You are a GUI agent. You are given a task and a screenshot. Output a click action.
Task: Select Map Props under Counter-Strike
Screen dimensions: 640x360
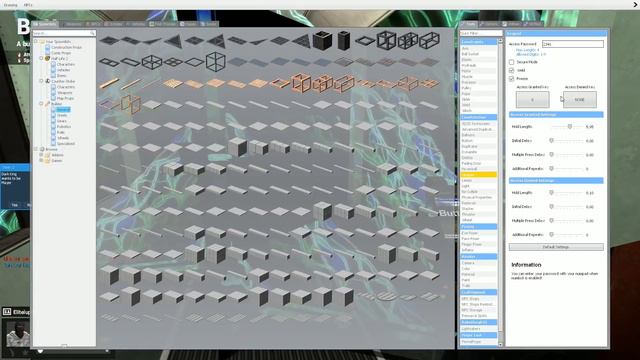click(x=65, y=98)
